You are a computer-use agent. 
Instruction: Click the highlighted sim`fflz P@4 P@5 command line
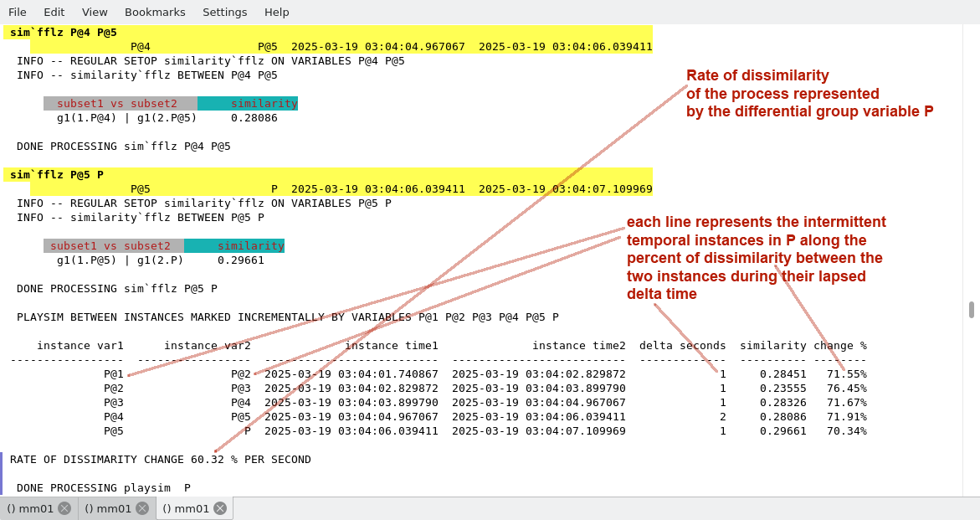tap(64, 32)
